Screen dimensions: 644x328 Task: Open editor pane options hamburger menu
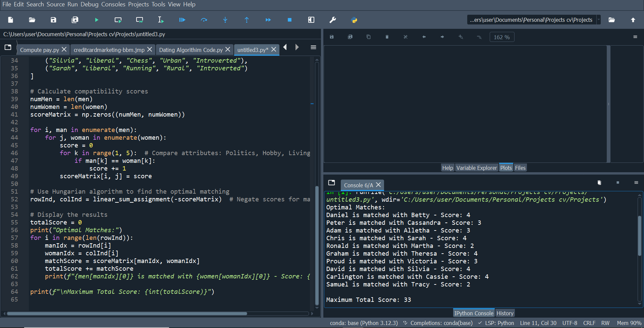coord(313,47)
